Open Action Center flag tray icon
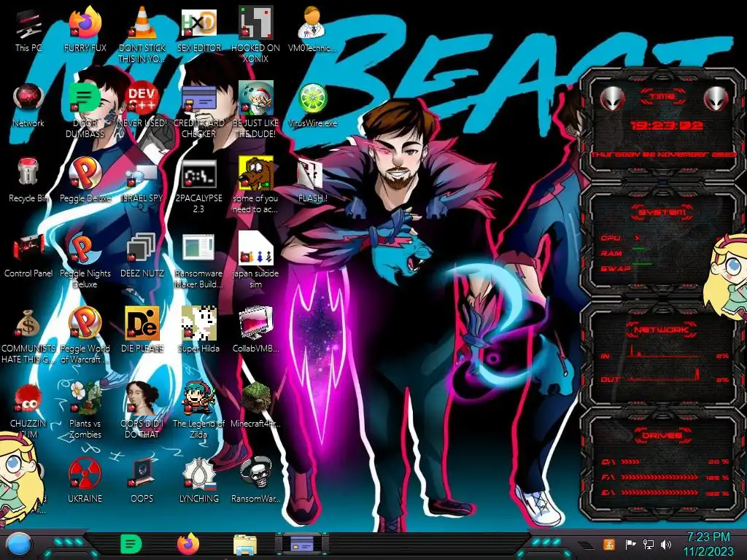The height and width of the screenshot is (560, 747). click(630, 544)
